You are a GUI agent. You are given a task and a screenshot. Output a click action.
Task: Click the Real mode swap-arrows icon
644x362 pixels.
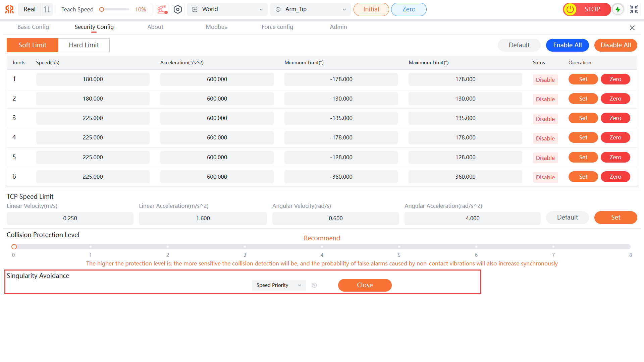[47, 9]
